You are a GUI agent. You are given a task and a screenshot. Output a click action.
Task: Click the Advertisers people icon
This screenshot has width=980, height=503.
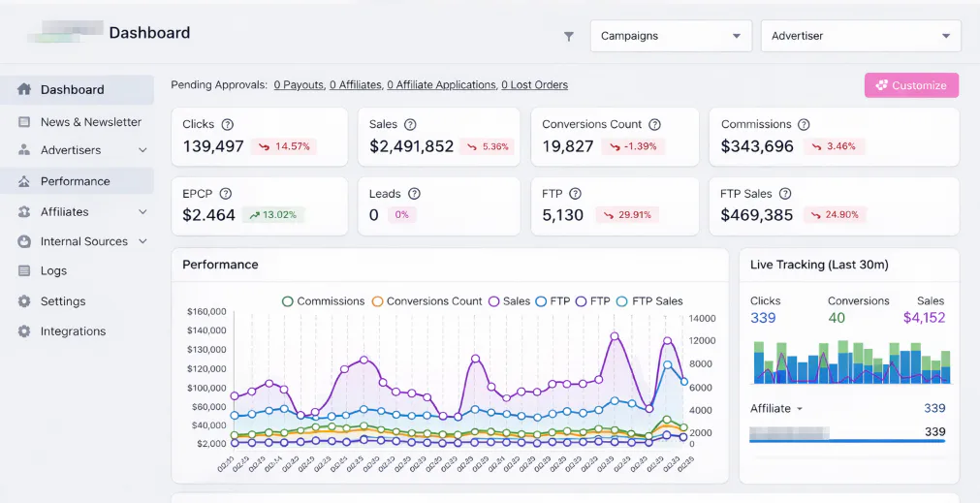(x=24, y=150)
